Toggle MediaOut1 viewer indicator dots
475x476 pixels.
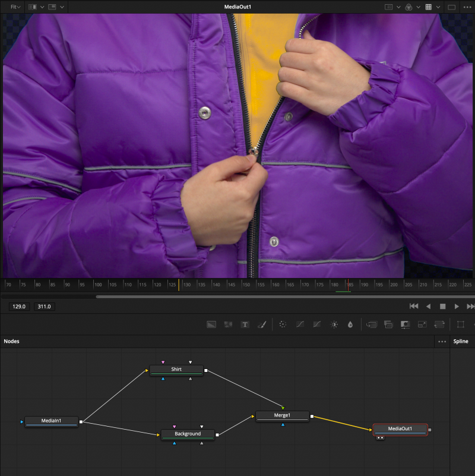380,437
